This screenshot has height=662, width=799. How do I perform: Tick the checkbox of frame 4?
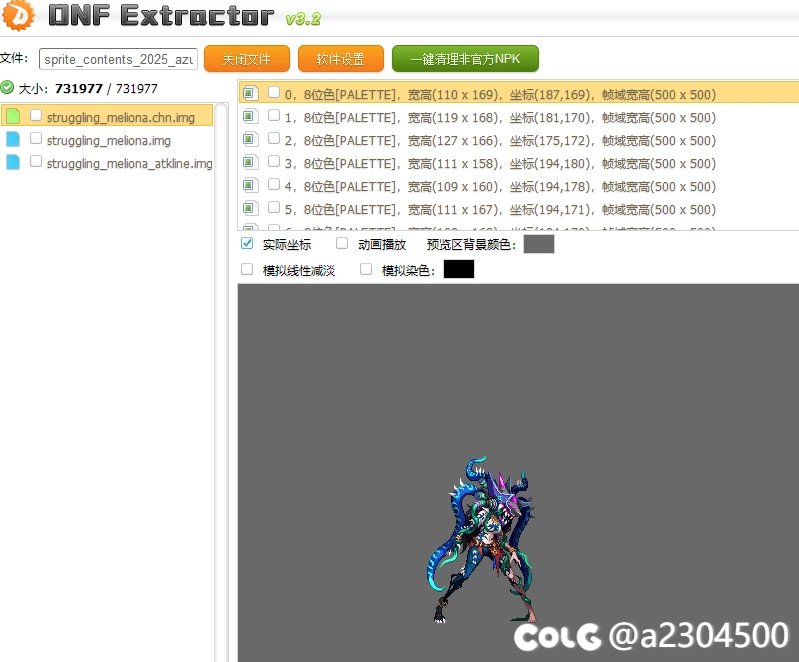pos(274,184)
